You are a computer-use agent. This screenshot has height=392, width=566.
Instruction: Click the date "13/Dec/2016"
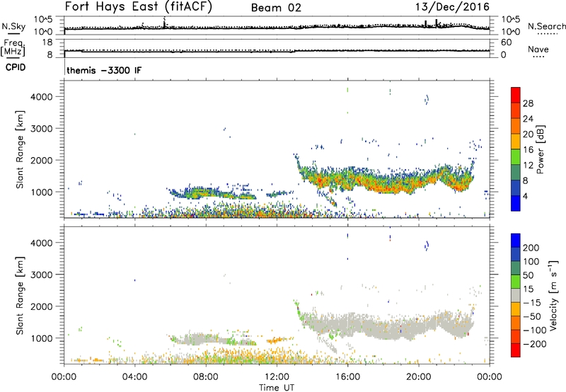coord(452,7)
